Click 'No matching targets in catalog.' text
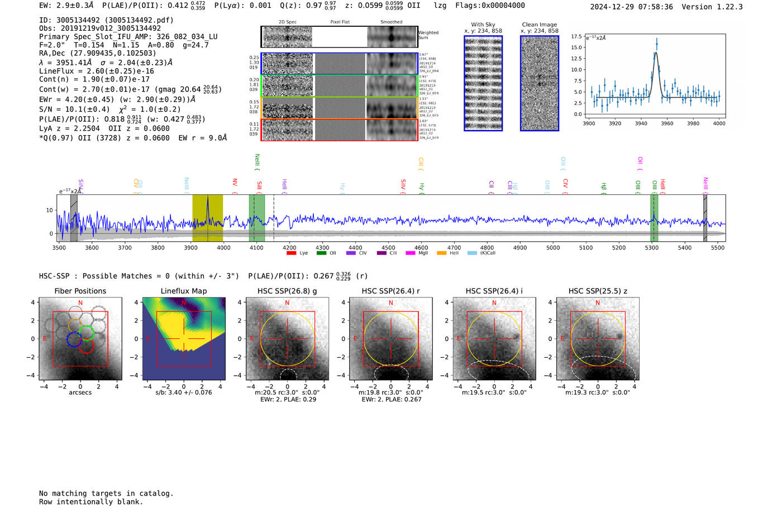782x532 pixels. pos(106,493)
